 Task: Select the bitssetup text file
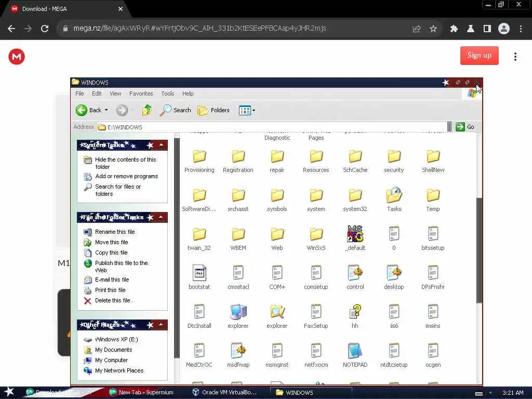[433, 238]
